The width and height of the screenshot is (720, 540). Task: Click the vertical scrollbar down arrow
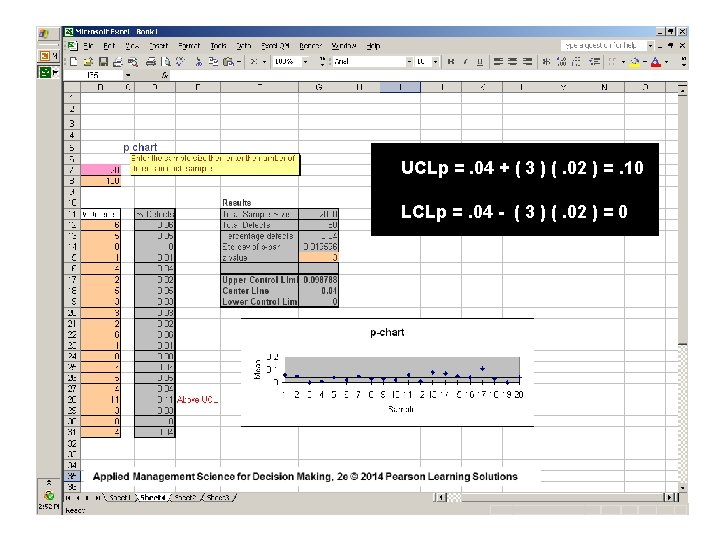point(683,488)
